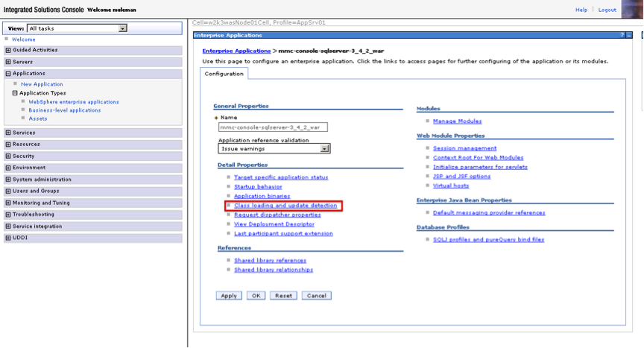
Task: Open the View All tasks dropdown
Action: (122, 28)
